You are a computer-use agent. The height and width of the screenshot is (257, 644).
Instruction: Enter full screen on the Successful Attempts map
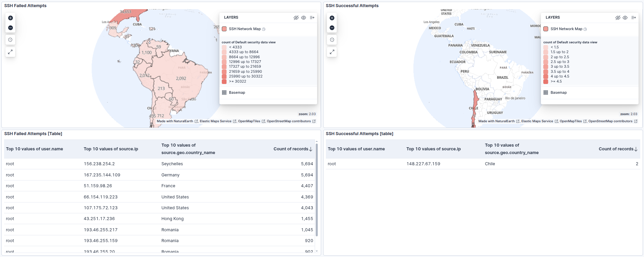pyautogui.click(x=332, y=52)
